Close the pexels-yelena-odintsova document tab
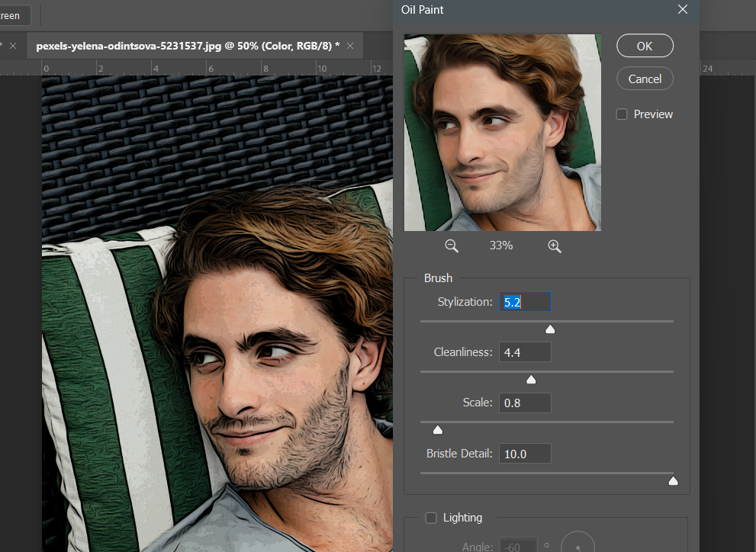Image resolution: width=756 pixels, height=552 pixels. coord(350,46)
